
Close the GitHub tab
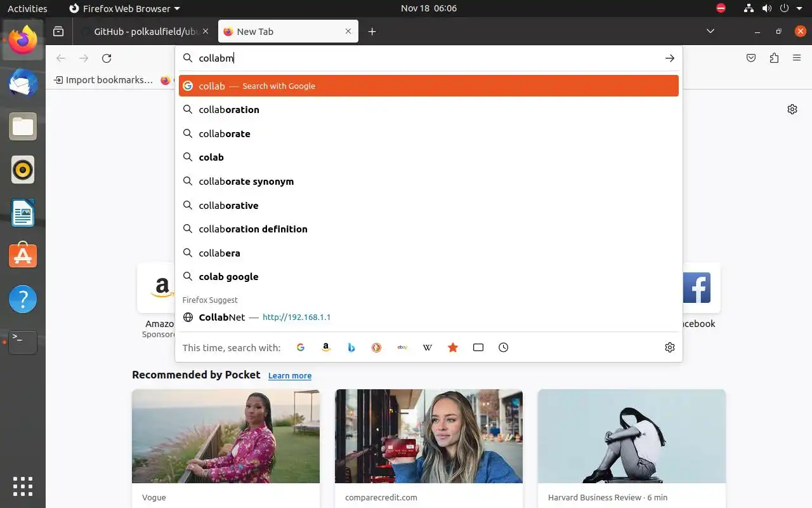pyautogui.click(x=205, y=31)
